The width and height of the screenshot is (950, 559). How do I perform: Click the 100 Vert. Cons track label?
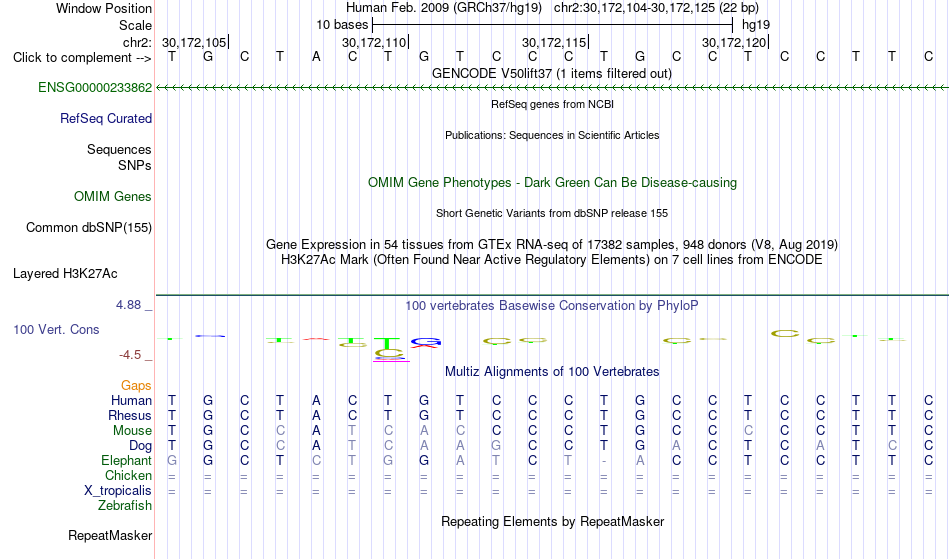pyautogui.click(x=56, y=330)
